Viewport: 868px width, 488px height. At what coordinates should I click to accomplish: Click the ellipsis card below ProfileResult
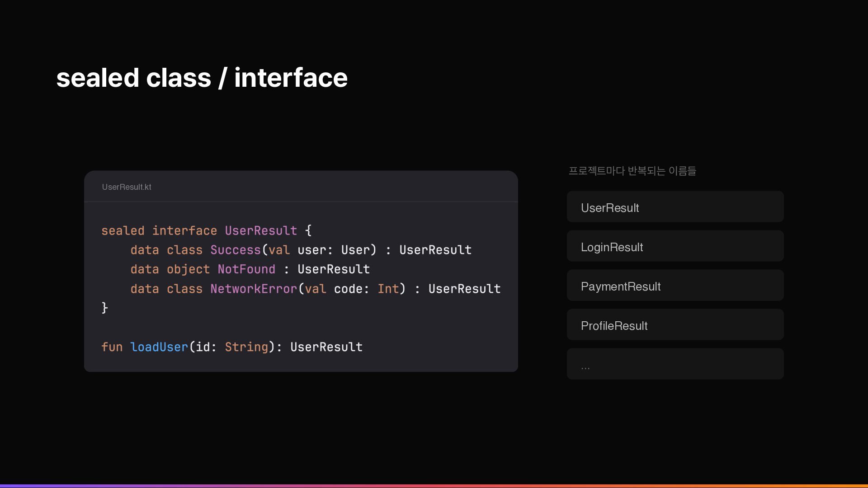(x=675, y=364)
